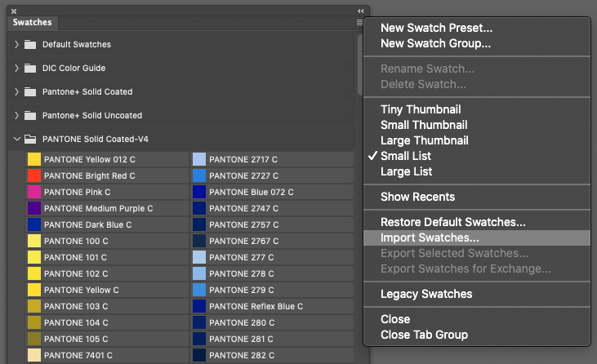The height and width of the screenshot is (364, 597).
Task: Click the double-arrow collapse panel icon
Action: point(360,11)
